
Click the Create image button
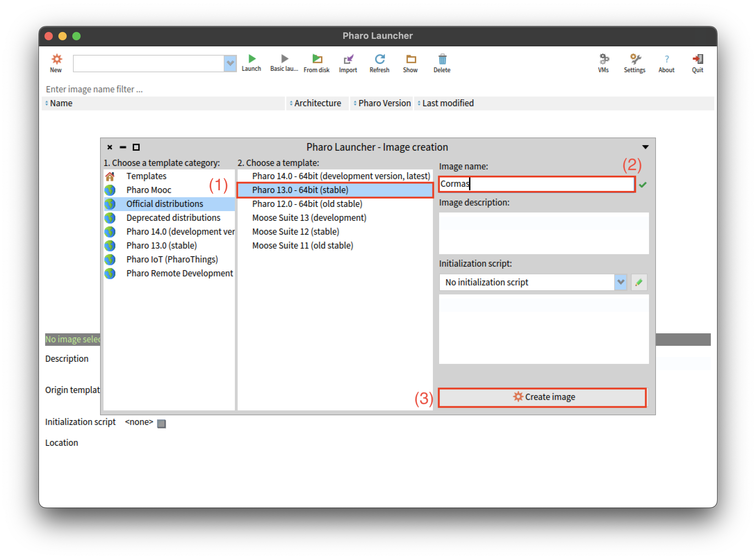tap(543, 397)
